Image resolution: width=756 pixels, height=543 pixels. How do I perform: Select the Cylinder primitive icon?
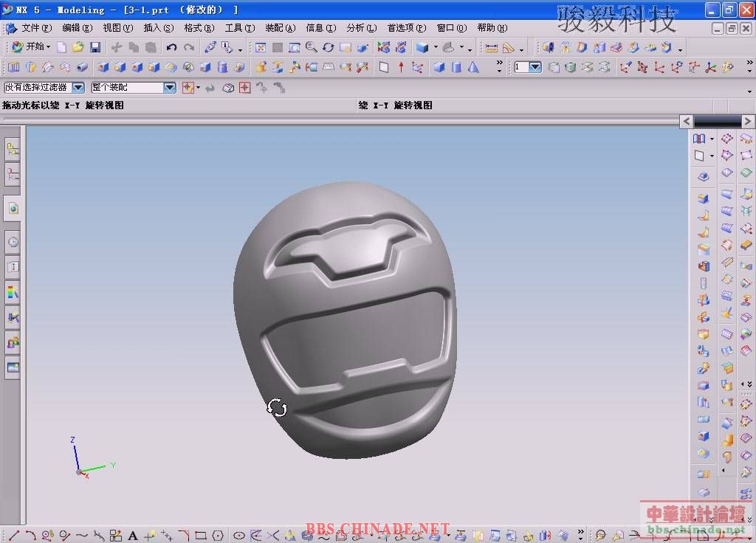[456, 67]
